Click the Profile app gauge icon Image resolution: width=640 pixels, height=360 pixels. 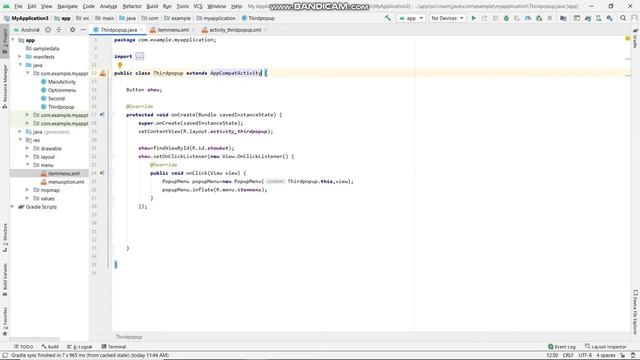528,18
